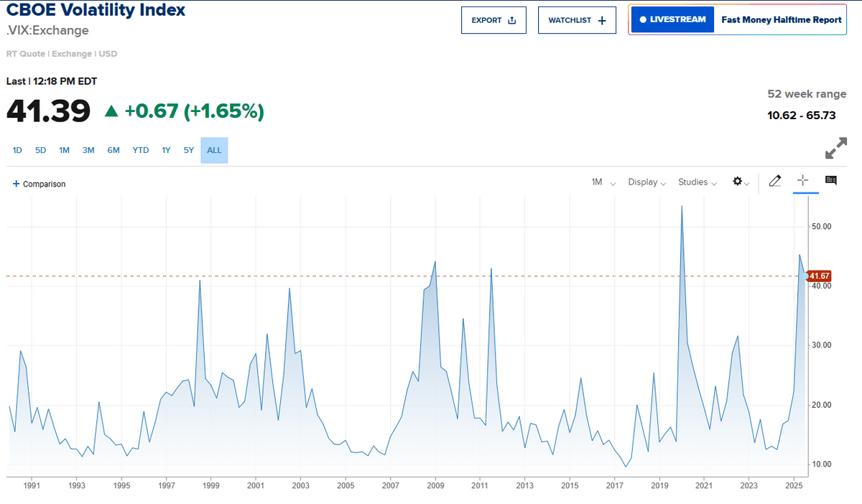Click RT Quote Exchange USD text
Screen dimensions: 862x504
pos(62,54)
